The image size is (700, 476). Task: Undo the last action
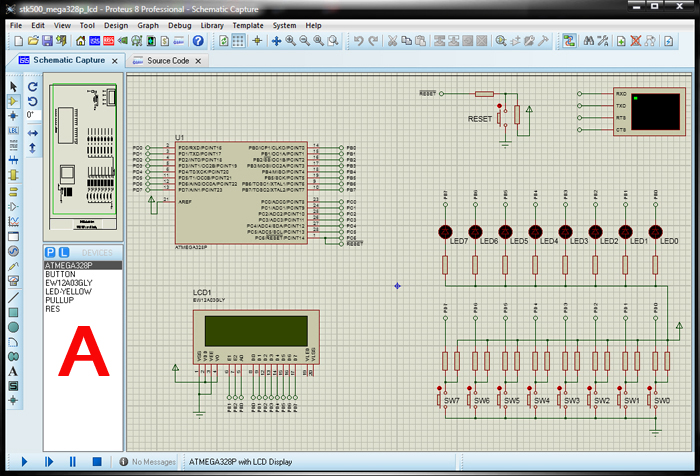pos(358,41)
